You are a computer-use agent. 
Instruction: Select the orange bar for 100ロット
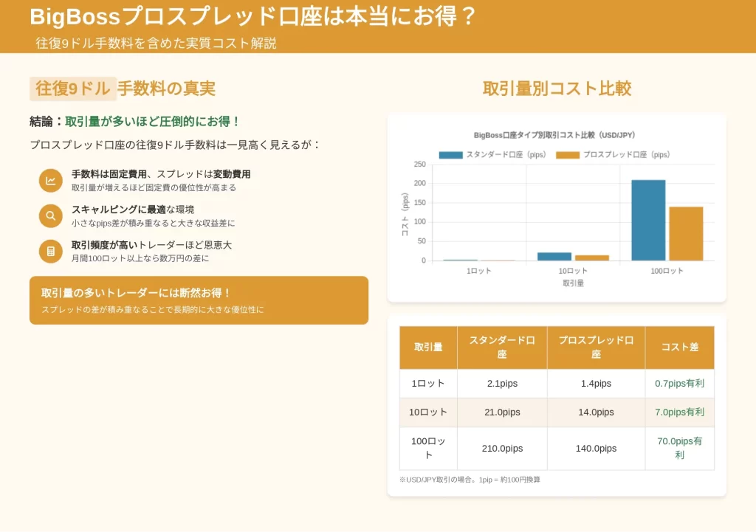tap(686, 234)
